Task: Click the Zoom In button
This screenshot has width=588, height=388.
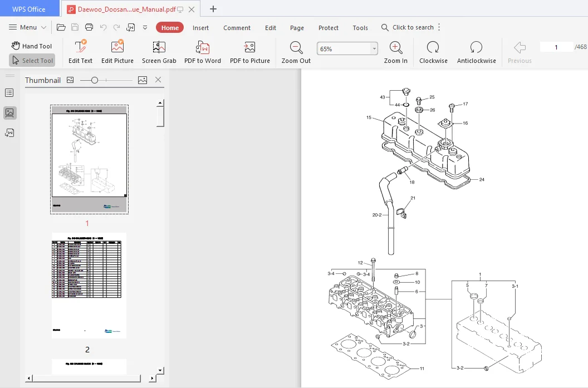Action: (x=396, y=52)
